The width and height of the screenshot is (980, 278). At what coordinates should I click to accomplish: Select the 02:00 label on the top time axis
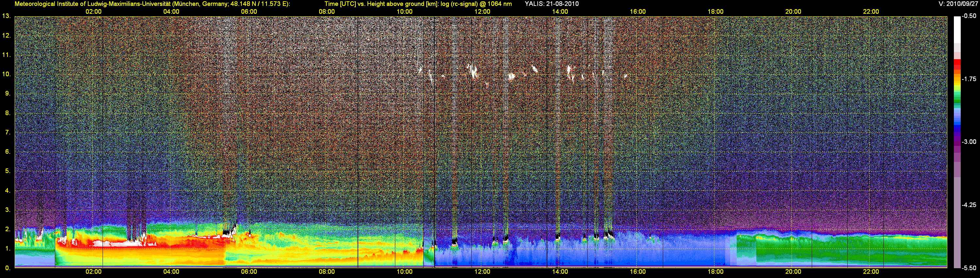point(93,12)
